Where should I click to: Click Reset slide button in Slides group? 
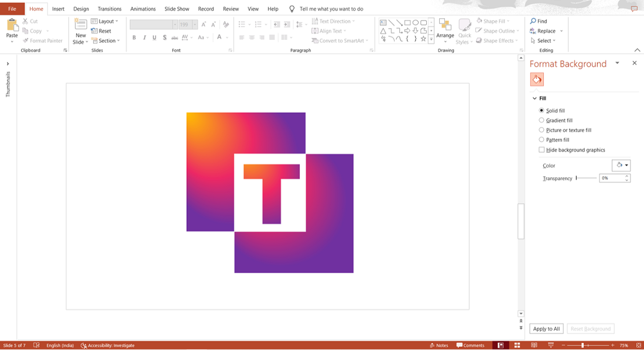click(101, 31)
